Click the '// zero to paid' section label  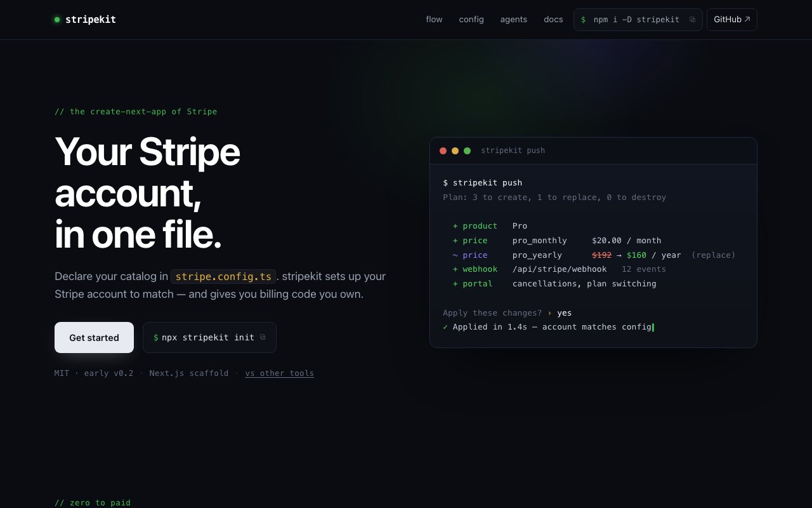pos(93,503)
